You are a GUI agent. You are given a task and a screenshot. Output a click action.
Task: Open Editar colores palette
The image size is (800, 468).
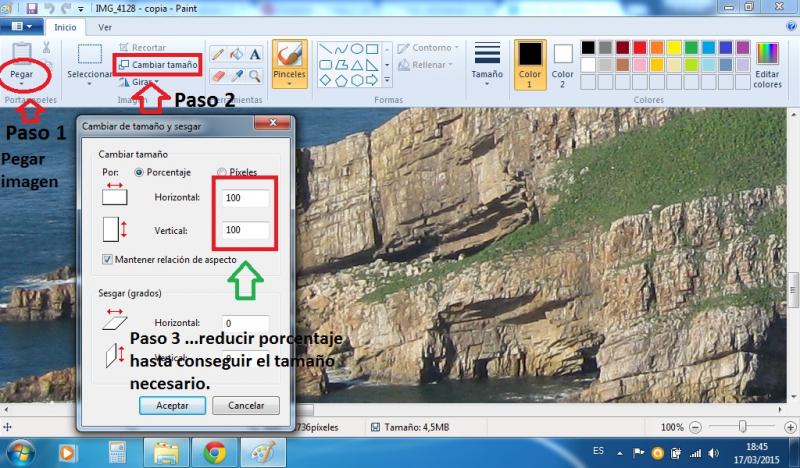click(767, 65)
